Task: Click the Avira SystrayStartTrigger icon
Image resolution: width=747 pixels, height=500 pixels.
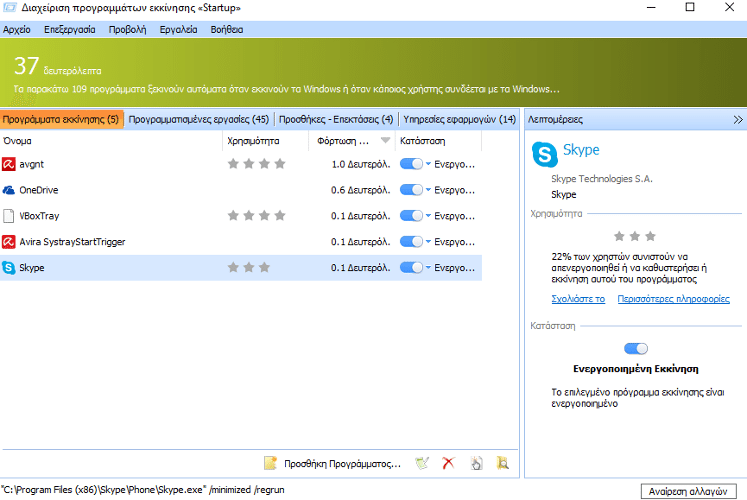Action: pyautogui.click(x=9, y=242)
